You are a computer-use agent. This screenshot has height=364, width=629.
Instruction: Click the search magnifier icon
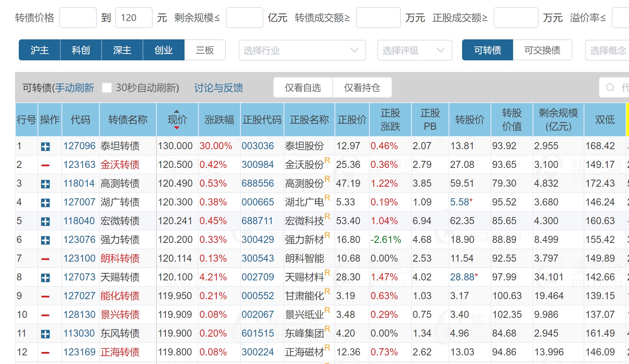(x=610, y=87)
